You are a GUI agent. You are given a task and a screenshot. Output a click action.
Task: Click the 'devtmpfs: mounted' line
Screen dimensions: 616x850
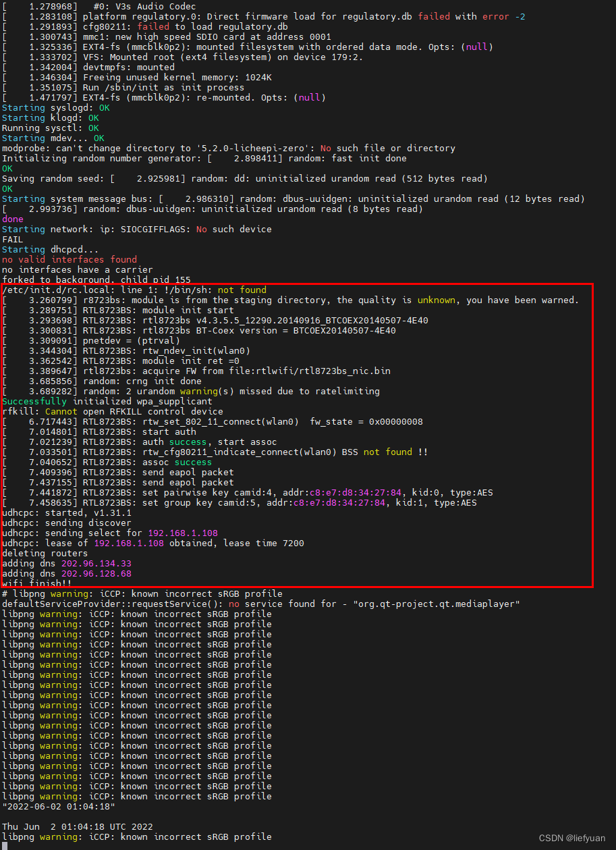pos(88,67)
